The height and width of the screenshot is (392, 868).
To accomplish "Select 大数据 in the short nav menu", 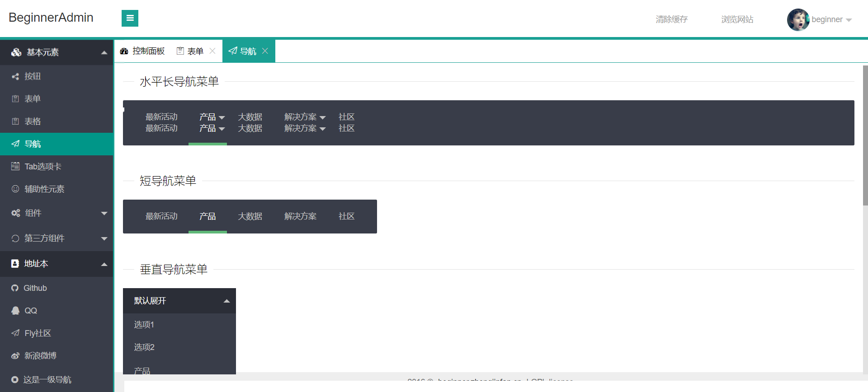I will (x=250, y=216).
